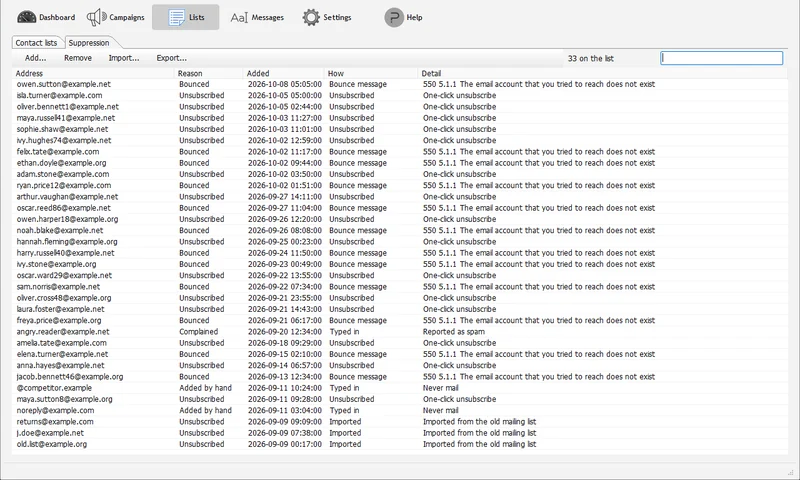Click the 33 on the list counter

coord(590,58)
